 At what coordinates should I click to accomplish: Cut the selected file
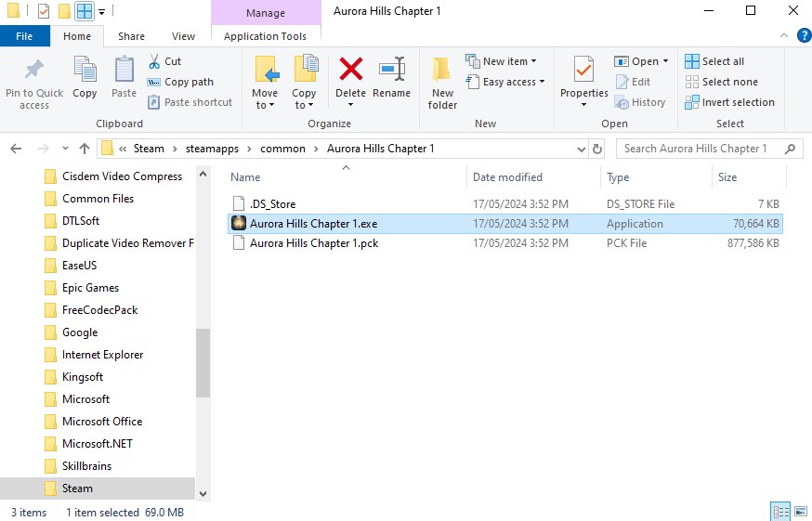pyautogui.click(x=164, y=61)
